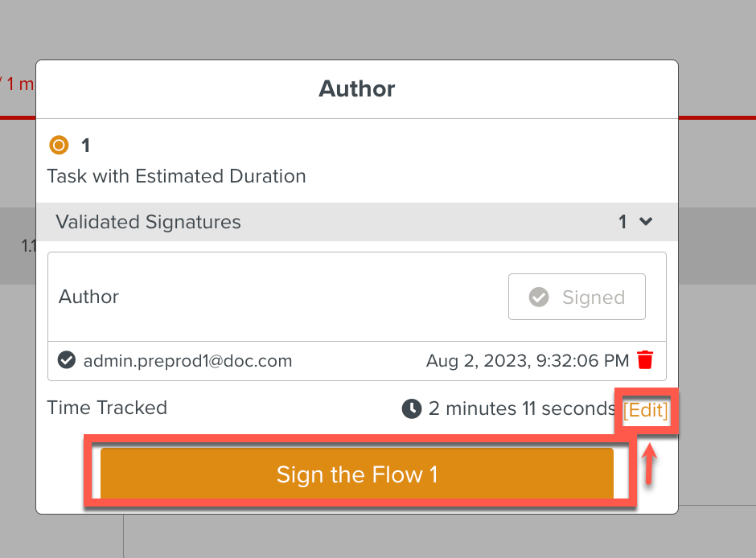Click the orange status circle beside step 1
756x558 pixels.
[59, 146]
